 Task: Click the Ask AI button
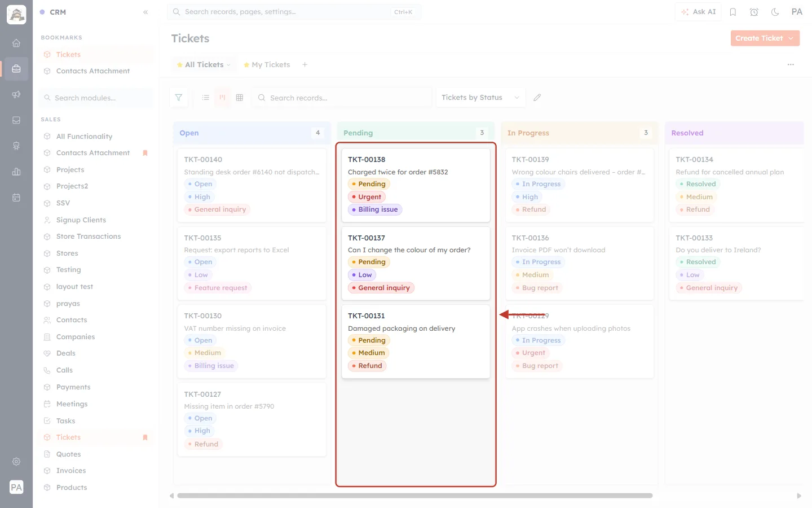click(698, 12)
